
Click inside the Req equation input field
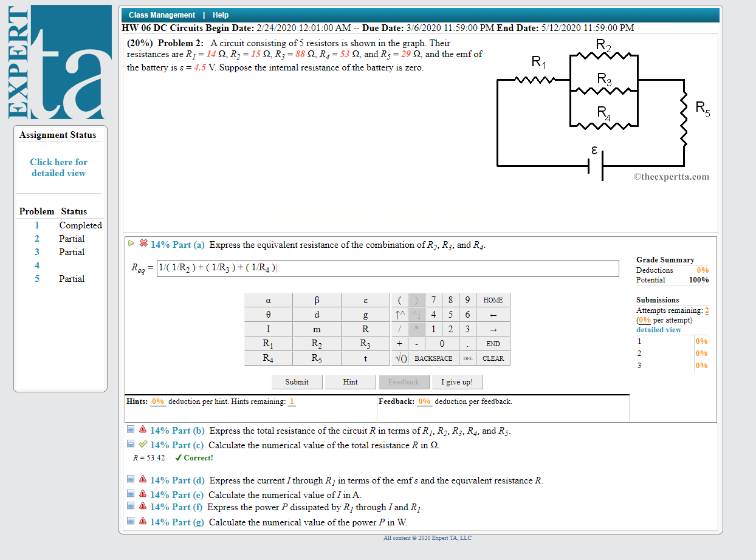(388, 268)
